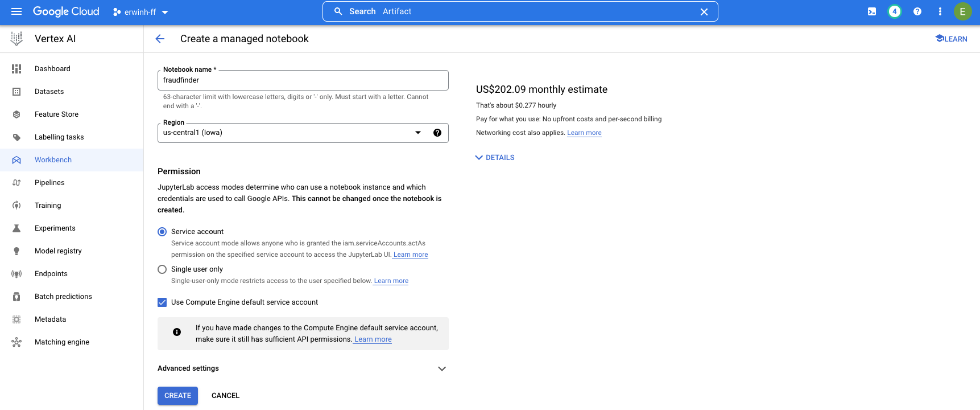Select the Service account radio button
The height and width of the screenshot is (410, 980).
pyautogui.click(x=162, y=231)
